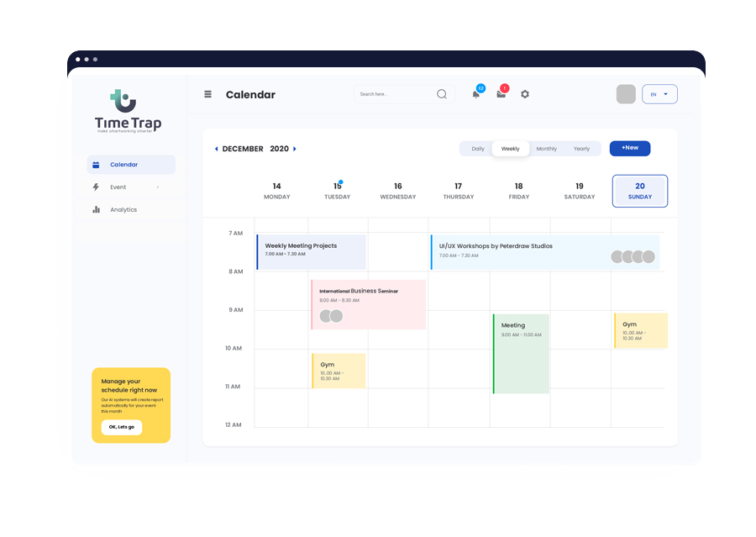Open the inbox messages icon

(x=501, y=94)
